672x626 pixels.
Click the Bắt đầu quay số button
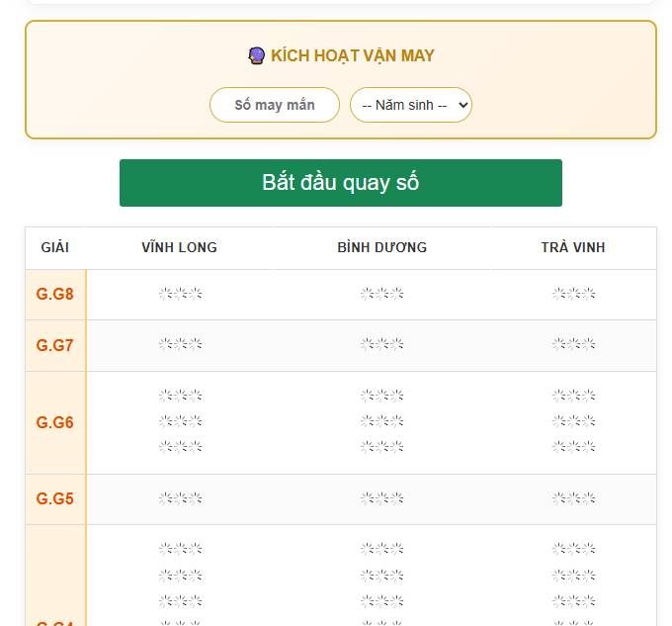coord(341,183)
